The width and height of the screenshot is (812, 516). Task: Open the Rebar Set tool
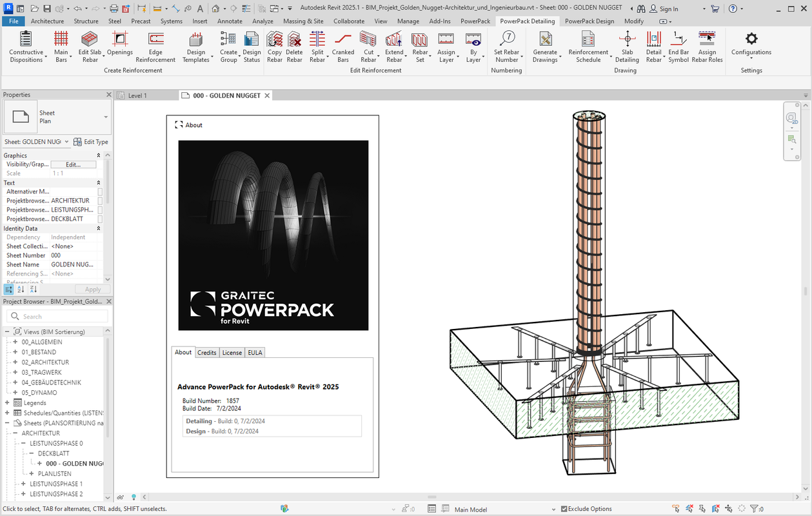click(x=420, y=46)
